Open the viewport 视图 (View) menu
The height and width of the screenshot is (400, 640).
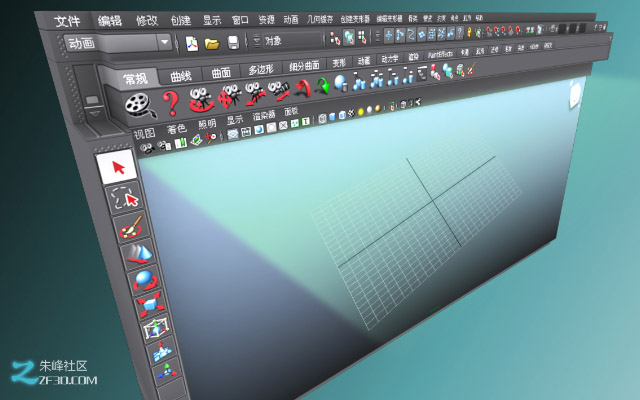coord(144,133)
